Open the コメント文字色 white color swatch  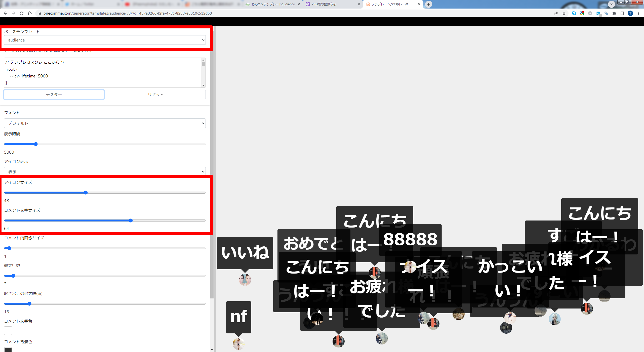point(8,331)
